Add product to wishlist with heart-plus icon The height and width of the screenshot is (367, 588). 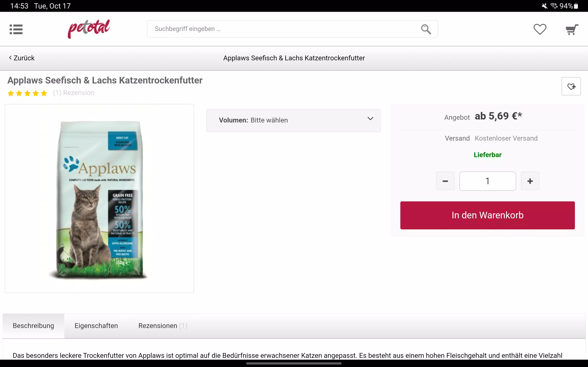pyautogui.click(x=571, y=86)
